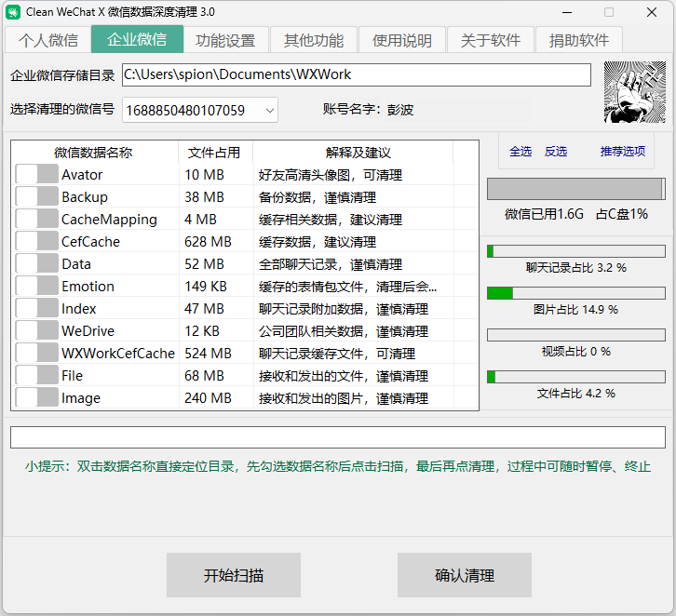Screen dimensions: 676x616
Task: Open the 功能设置 tab
Action: tap(225, 40)
